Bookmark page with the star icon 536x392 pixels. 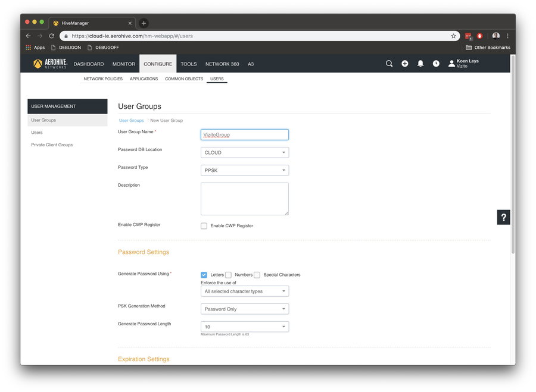pyautogui.click(x=453, y=36)
